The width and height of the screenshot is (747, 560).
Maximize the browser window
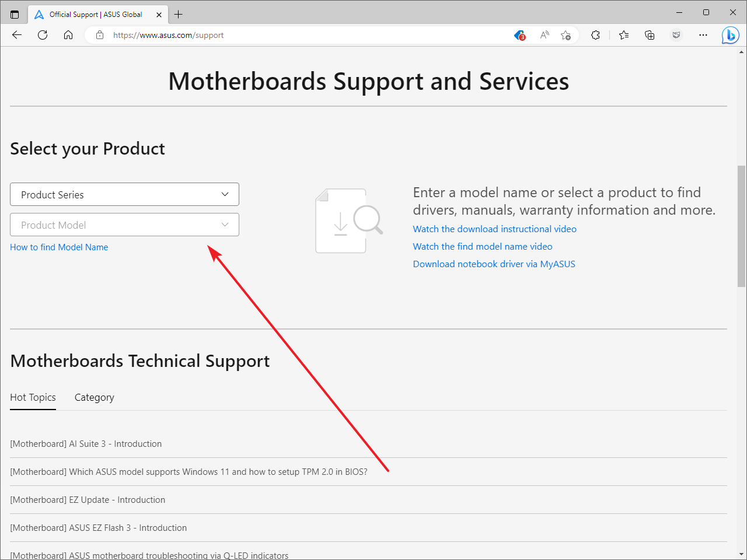click(706, 12)
